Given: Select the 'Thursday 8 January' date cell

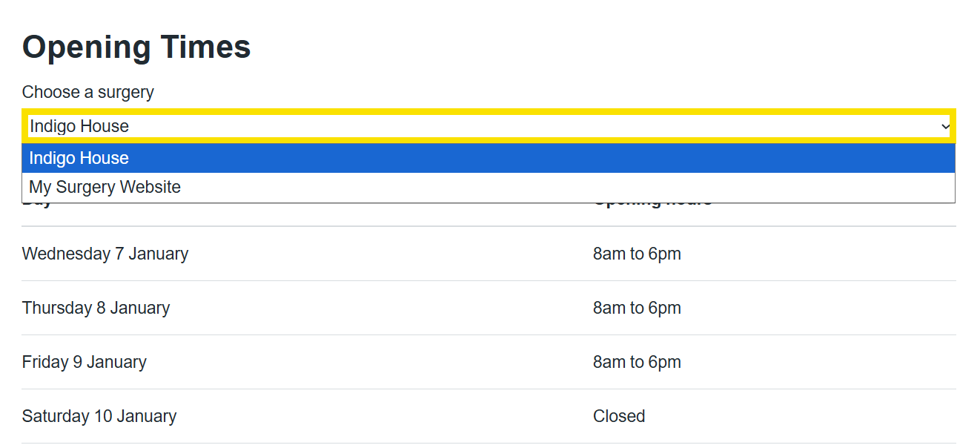Looking at the screenshot, I should pos(96,308).
